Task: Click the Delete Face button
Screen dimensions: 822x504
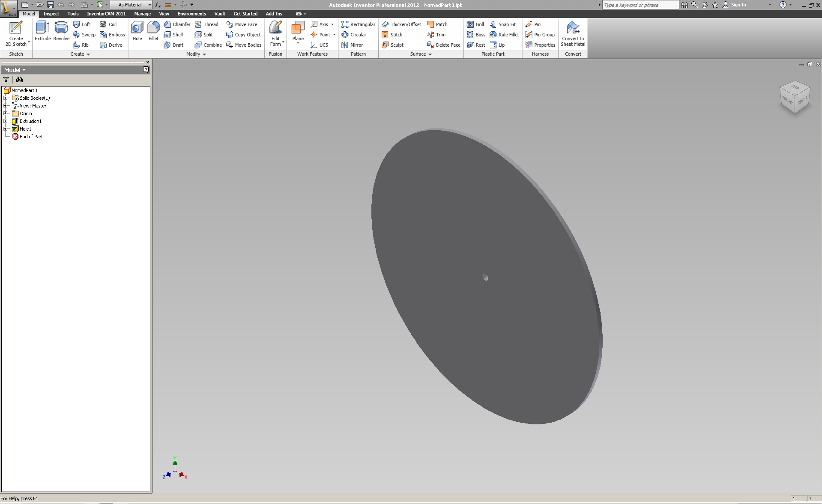Action: pos(444,45)
